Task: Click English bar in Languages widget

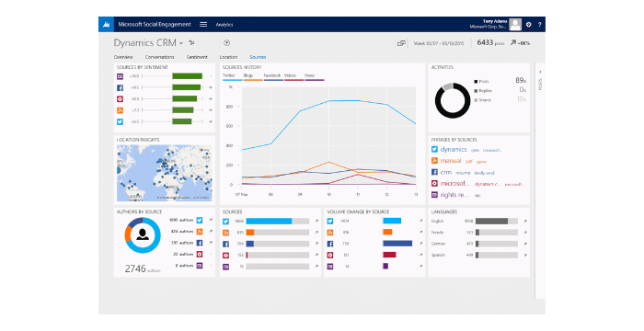Action: 491,222
